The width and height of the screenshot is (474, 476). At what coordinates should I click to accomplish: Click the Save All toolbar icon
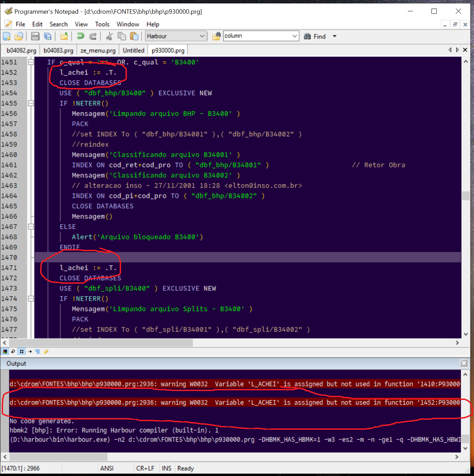point(48,36)
